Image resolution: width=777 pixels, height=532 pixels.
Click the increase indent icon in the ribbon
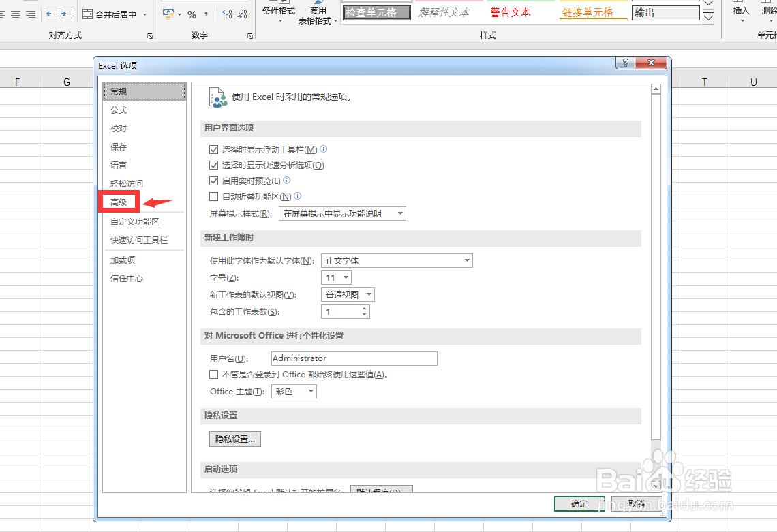(66, 14)
